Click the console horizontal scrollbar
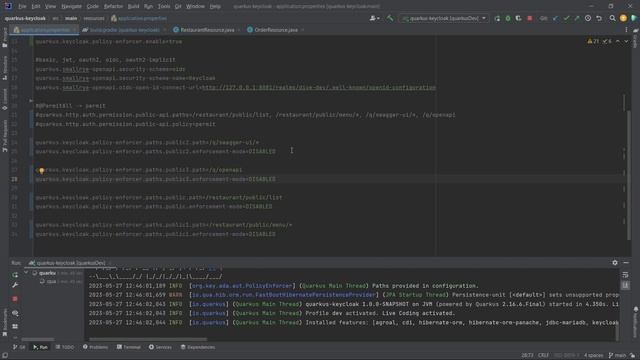This screenshot has width=640, height=360. 148,339
